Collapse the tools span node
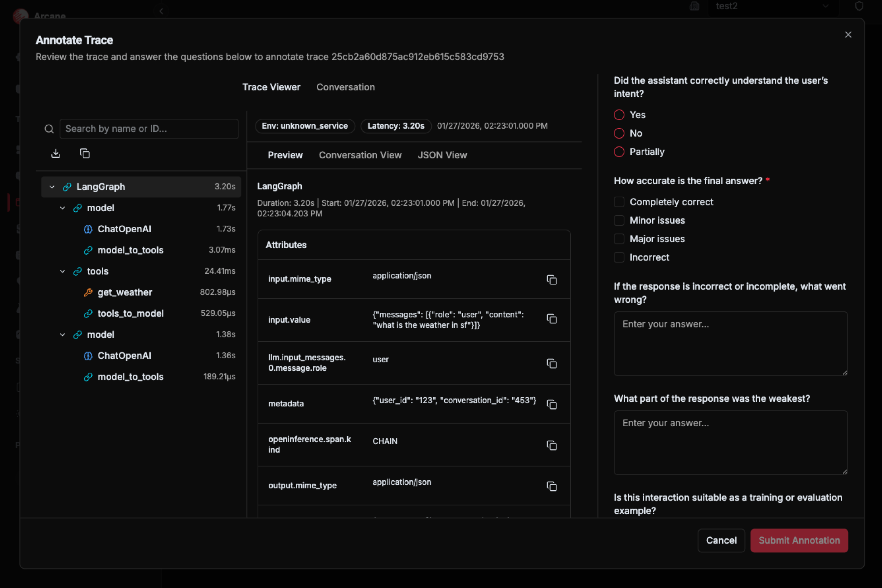Image resolution: width=882 pixels, height=588 pixels. (x=62, y=271)
